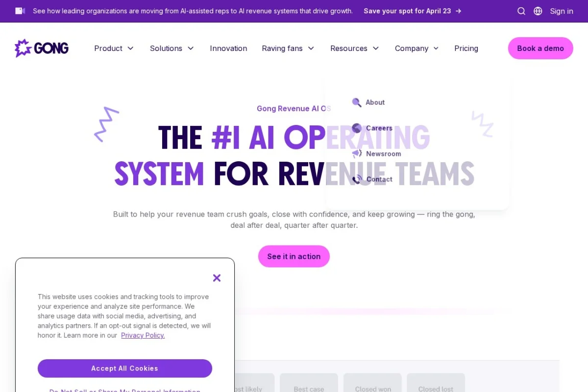Select About in Company dropdown
Screen dimensions: 588x392
coord(375,102)
